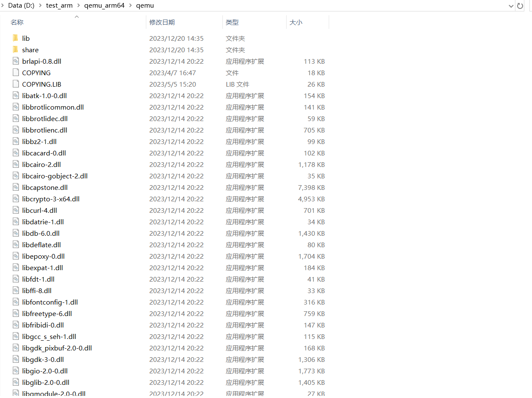Click the file name libgdk_pixbuf-2.0-0.dll

57,348
